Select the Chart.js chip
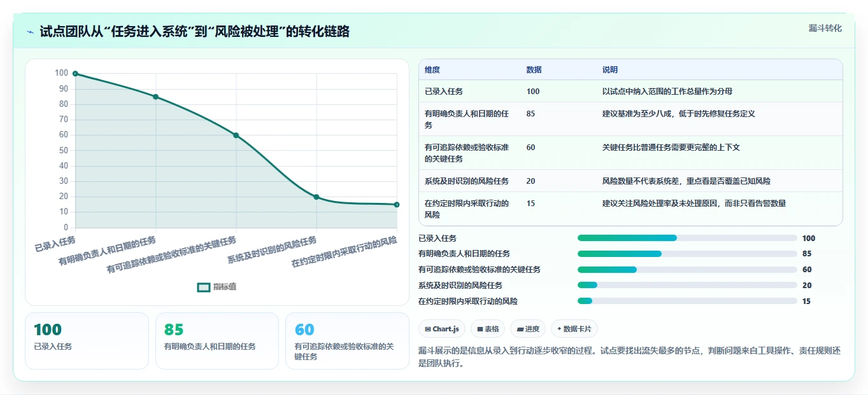868x395 pixels. pyautogui.click(x=442, y=329)
